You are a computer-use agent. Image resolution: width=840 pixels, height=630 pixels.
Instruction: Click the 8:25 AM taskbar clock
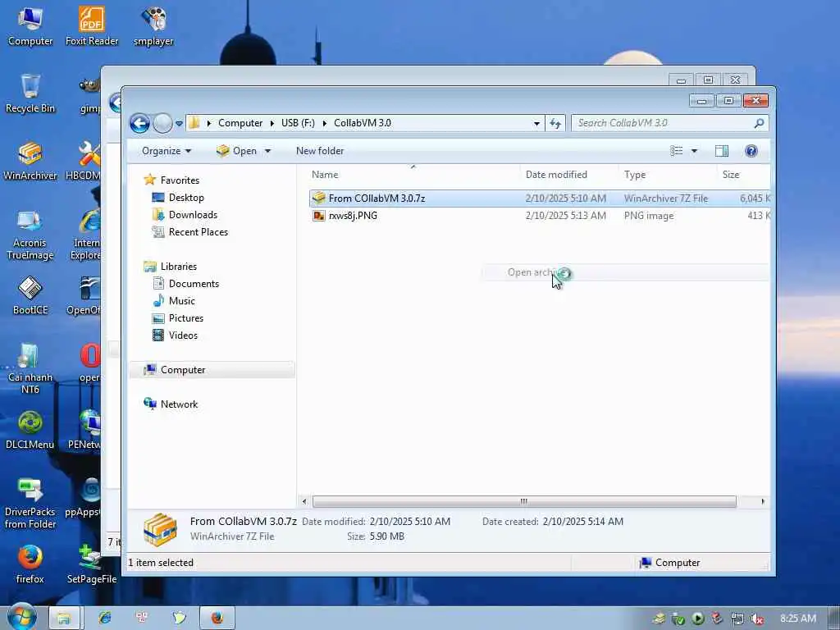pyautogui.click(x=797, y=619)
